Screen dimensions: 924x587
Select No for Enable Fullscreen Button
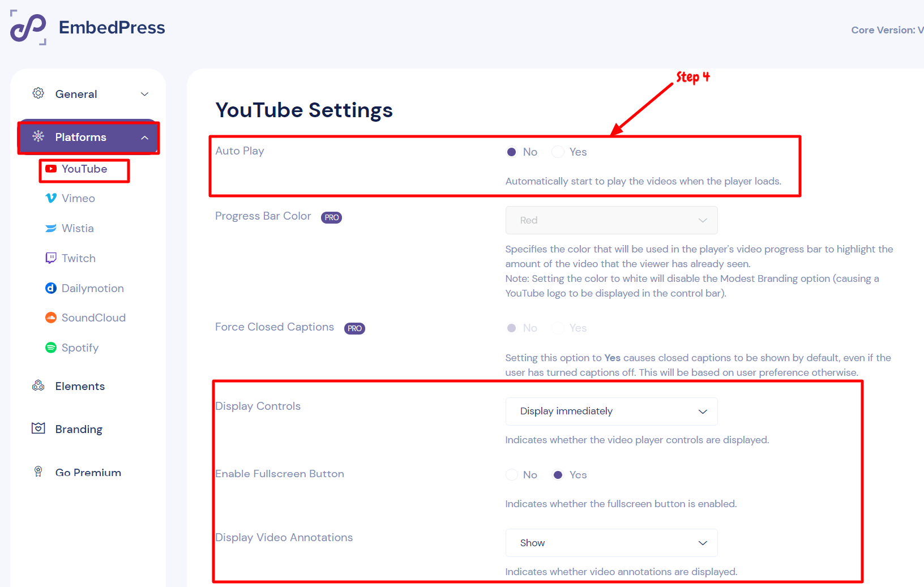[512, 475]
